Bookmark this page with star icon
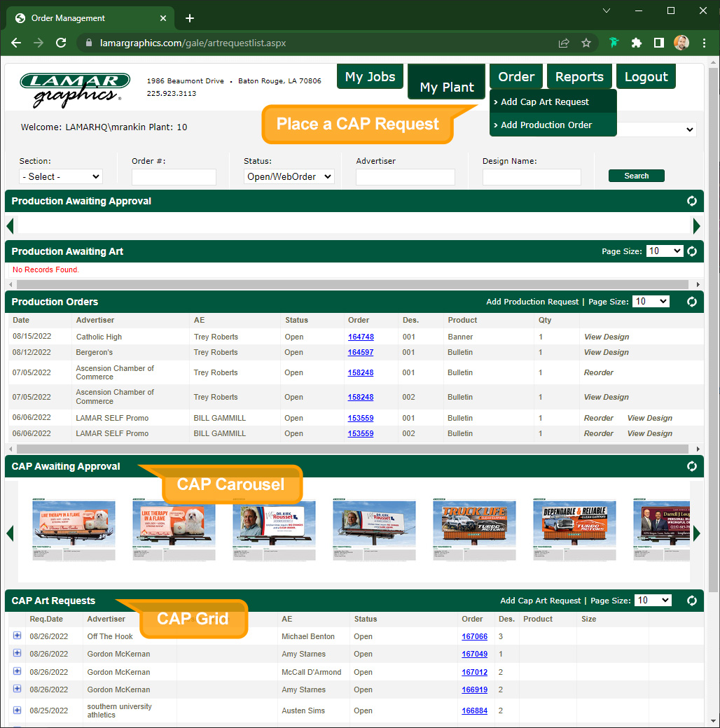This screenshot has height=728, width=720. [586, 43]
